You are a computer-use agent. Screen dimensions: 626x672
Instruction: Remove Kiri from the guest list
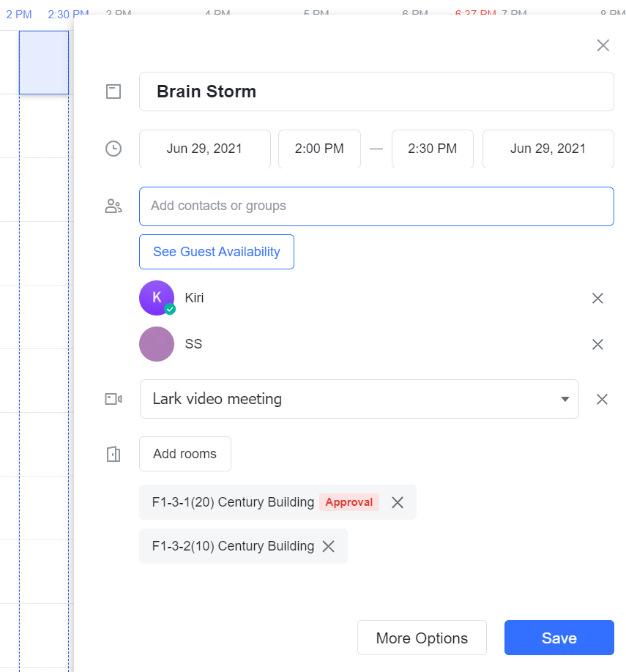point(597,298)
